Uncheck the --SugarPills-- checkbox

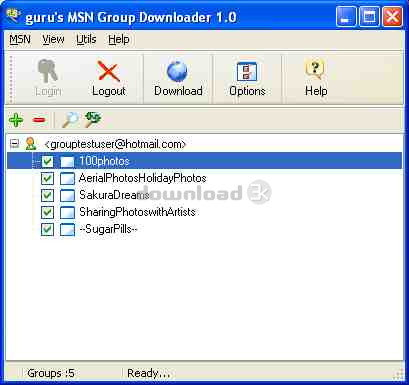click(47, 229)
